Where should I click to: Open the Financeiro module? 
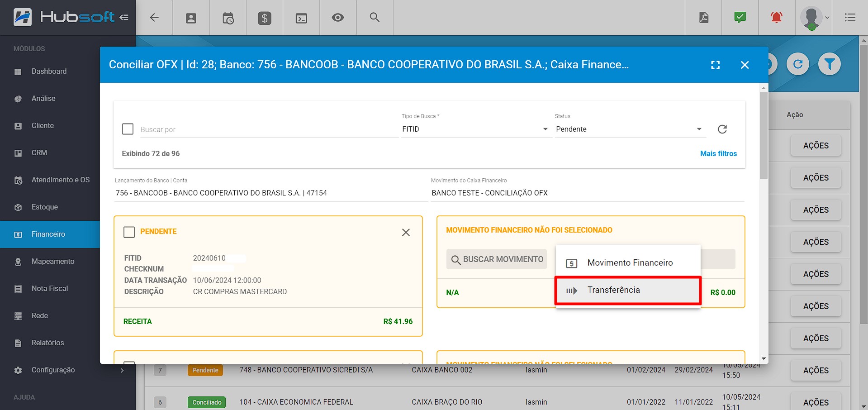click(x=50, y=234)
